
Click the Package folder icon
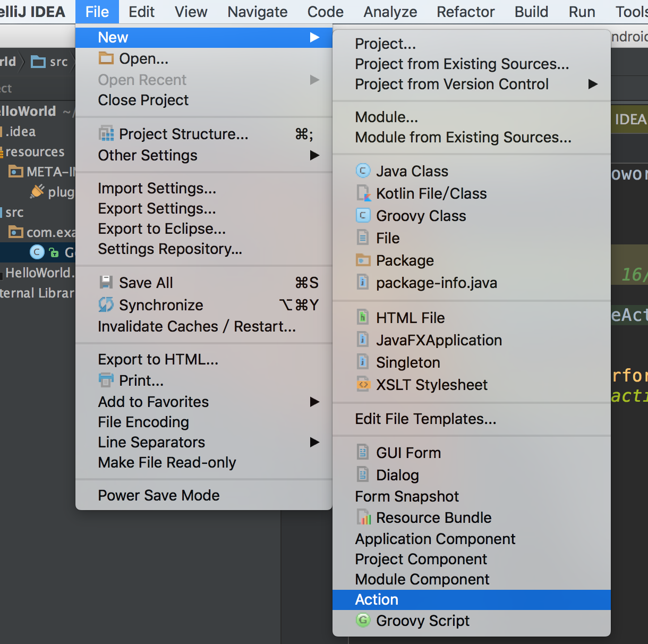[363, 260]
